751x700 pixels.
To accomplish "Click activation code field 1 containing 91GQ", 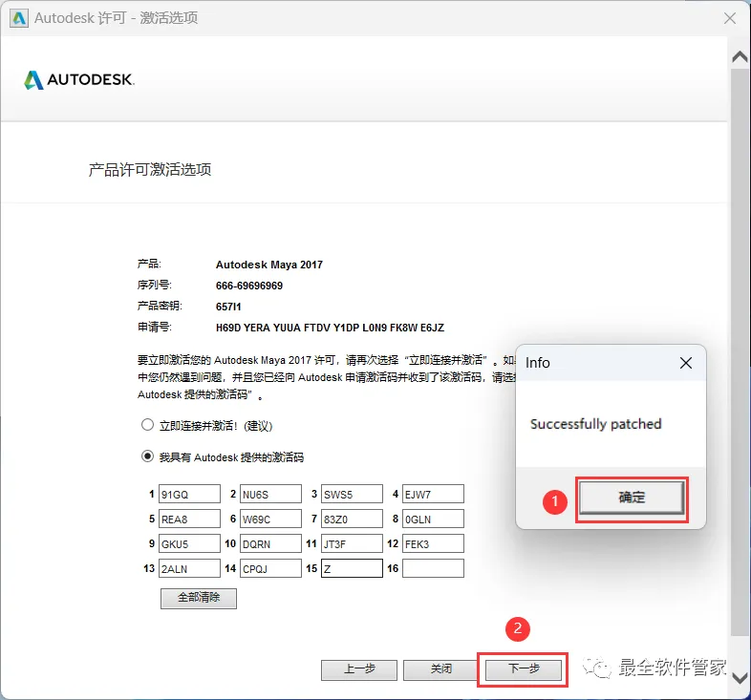I will click(190, 494).
